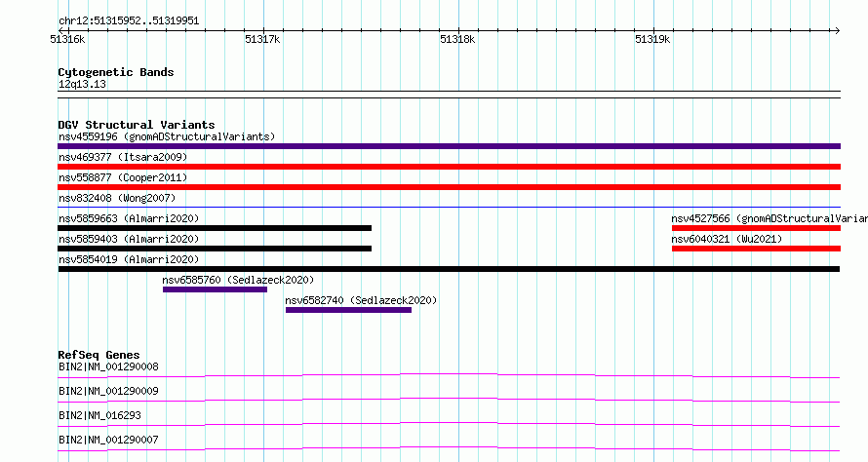Open the BIN2|NM_001290007 transcript label
This screenshot has width=868, height=462.
click(108, 440)
